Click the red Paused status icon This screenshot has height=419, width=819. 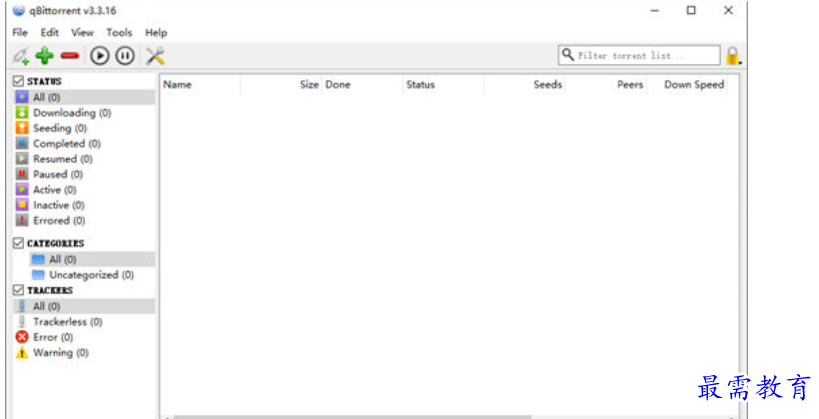point(22,174)
